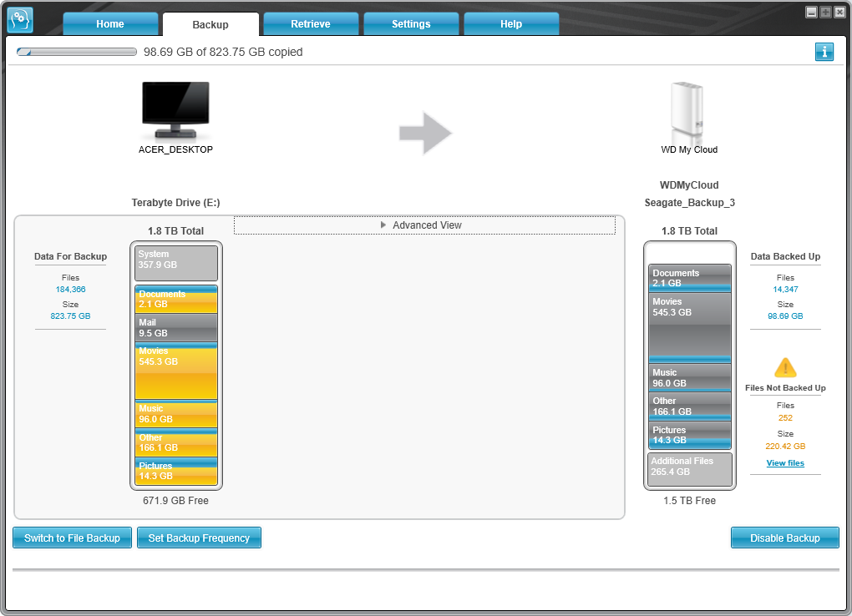Select the source Other 166.1 GB category
852x616 pixels.
point(176,442)
